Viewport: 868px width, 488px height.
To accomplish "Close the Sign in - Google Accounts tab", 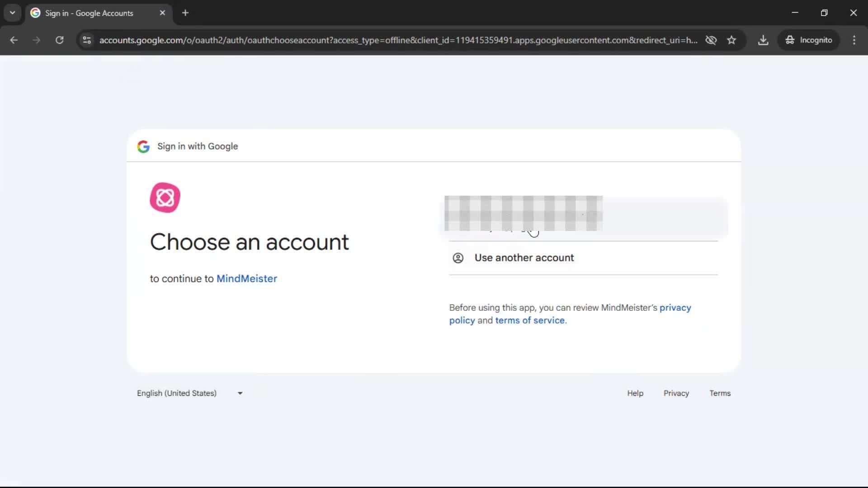I will tap(162, 13).
